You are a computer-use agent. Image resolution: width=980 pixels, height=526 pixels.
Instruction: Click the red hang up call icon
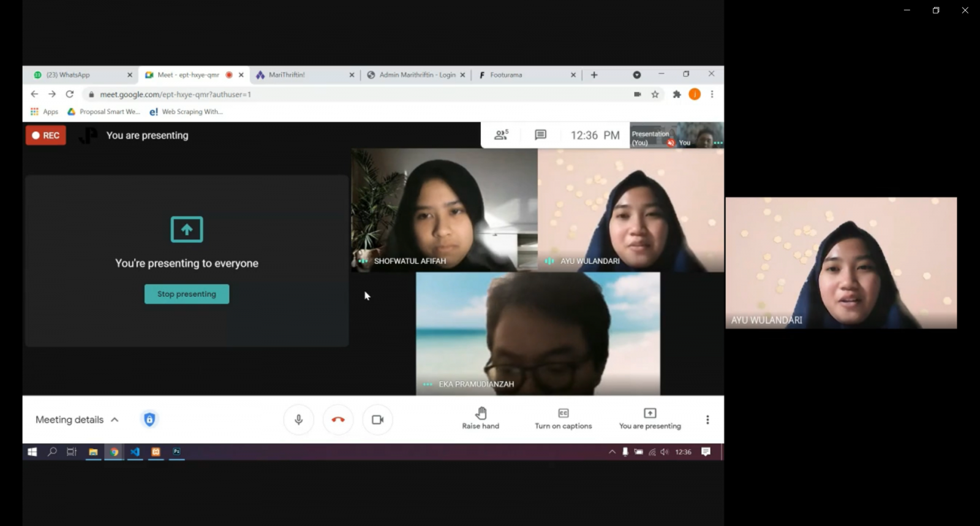[x=338, y=420]
